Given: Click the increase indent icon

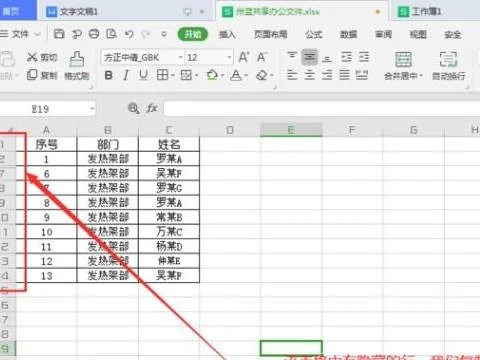Looking at the screenshot, I should point(364,57).
